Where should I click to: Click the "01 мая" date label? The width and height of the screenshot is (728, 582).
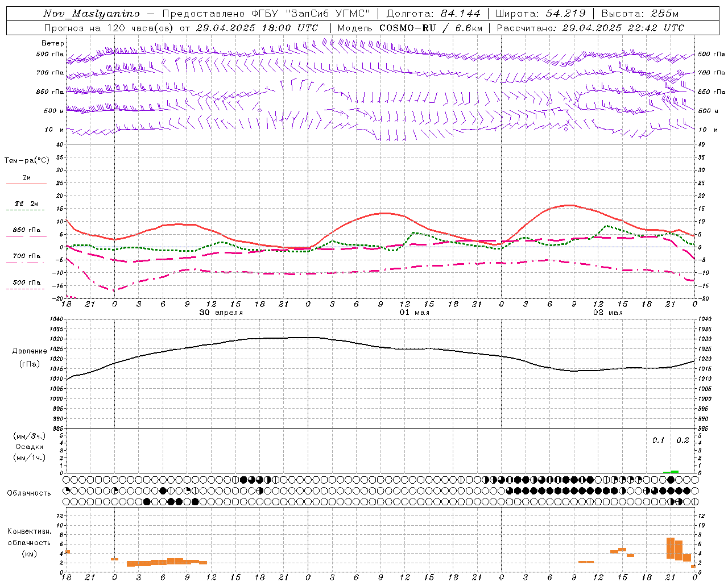[415, 312]
